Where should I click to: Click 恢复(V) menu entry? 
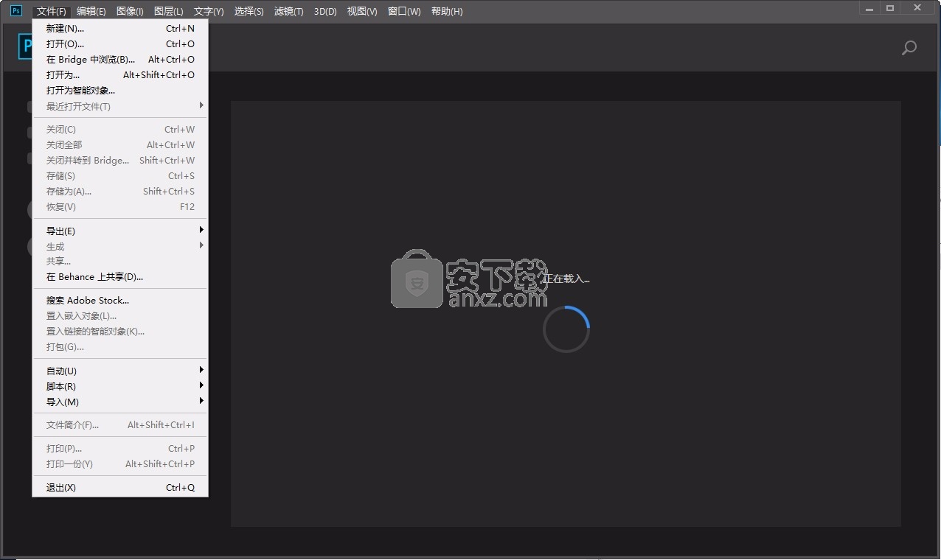pos(120,207)
